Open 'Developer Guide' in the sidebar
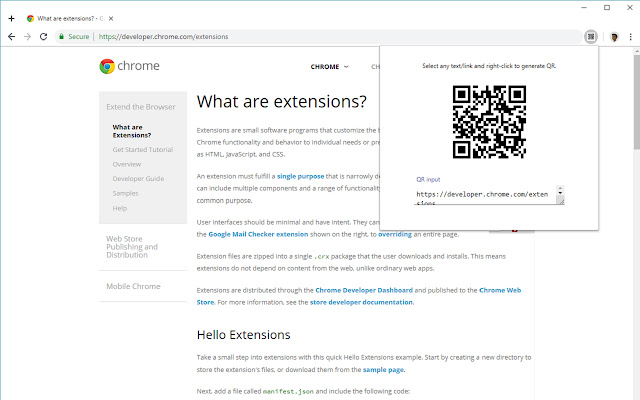This screenshot has height=400, width=640. point(138,179)
